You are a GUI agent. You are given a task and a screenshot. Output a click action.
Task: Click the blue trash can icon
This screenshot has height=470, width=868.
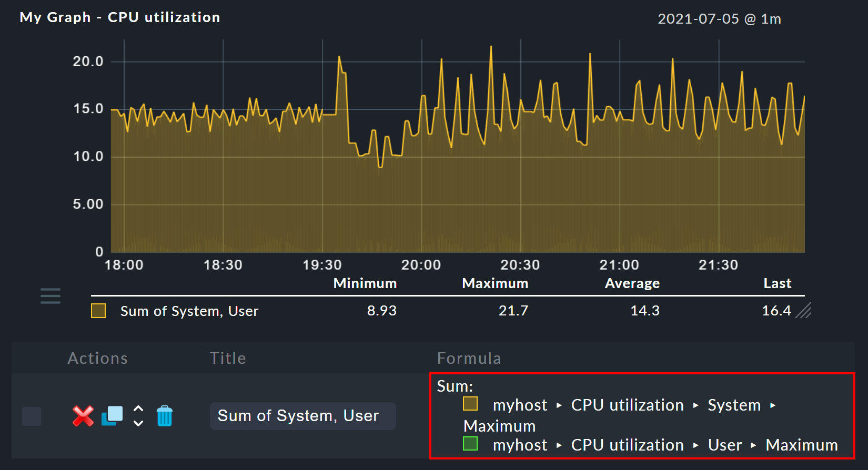click(x=165, y=416)
